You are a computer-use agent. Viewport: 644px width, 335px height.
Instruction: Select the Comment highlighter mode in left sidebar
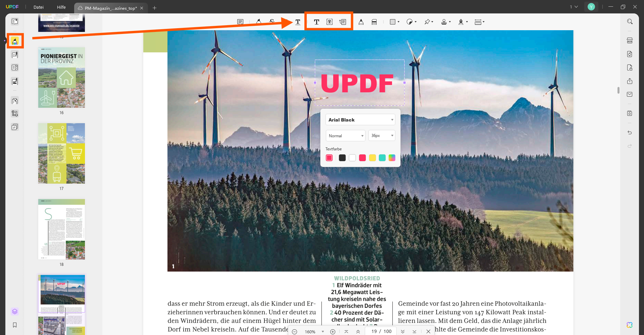15,41
